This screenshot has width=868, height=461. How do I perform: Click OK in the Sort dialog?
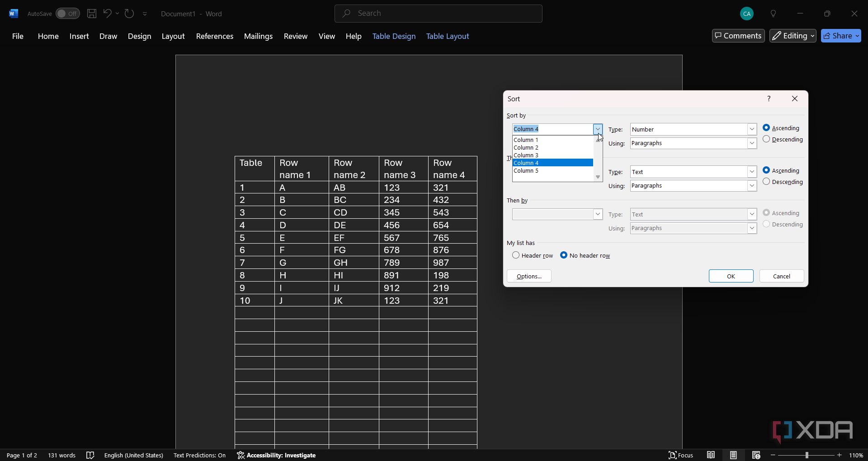coord(731,276)
